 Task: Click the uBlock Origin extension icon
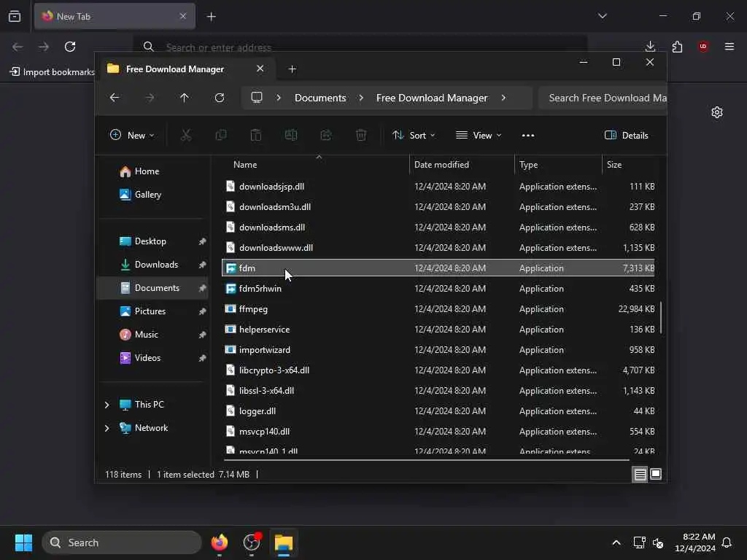(703, 46)
